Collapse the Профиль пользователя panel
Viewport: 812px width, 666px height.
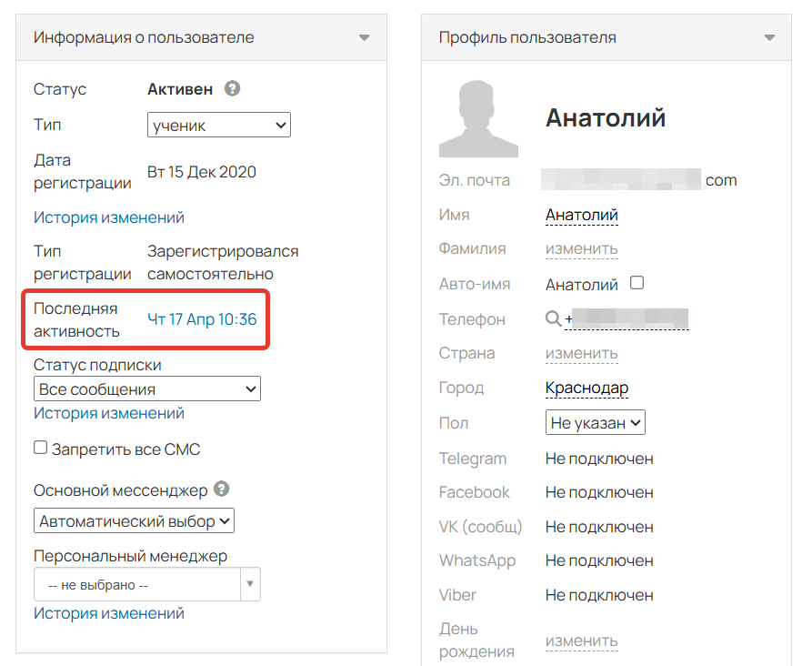pos(768,38)
